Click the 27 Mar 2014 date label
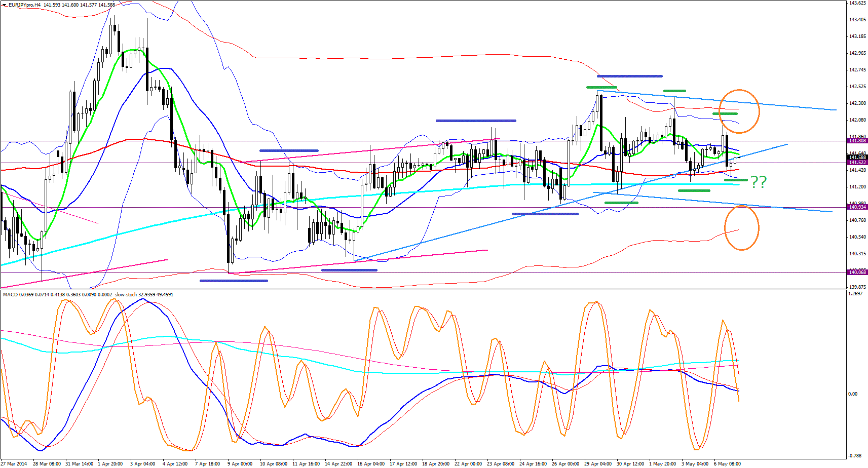 pyautogui.click(x=14, y=464)
